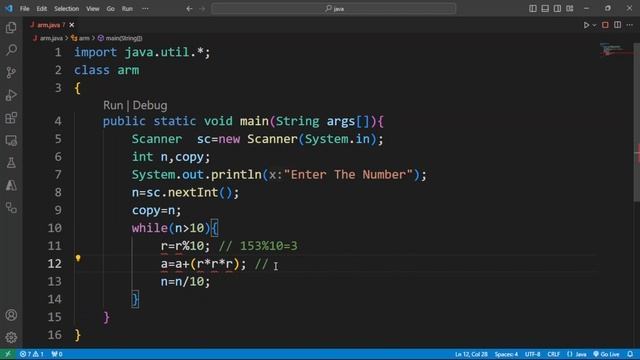Split the editor to the right
This screenshot has width=640, height=360.
click(618, 25)
